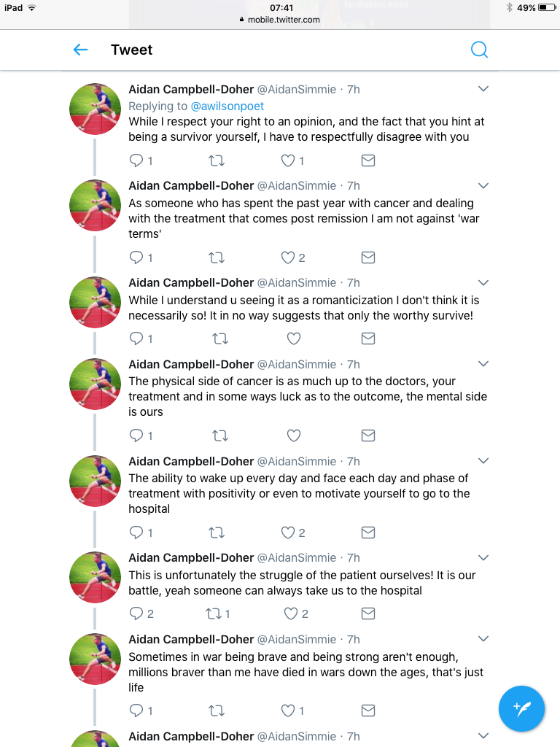560x747 pixels.
Task: Go back using the back arrow
Action: click(80, 50)
